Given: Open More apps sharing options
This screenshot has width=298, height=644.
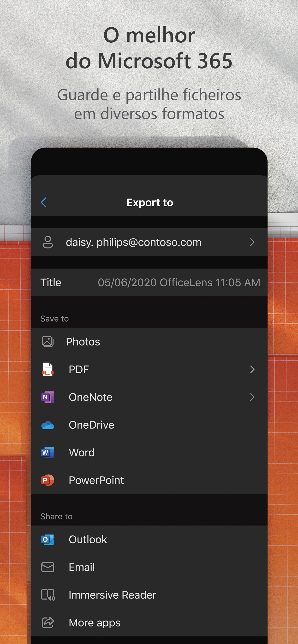Looking at the screenshot, I should click(149, 622).
